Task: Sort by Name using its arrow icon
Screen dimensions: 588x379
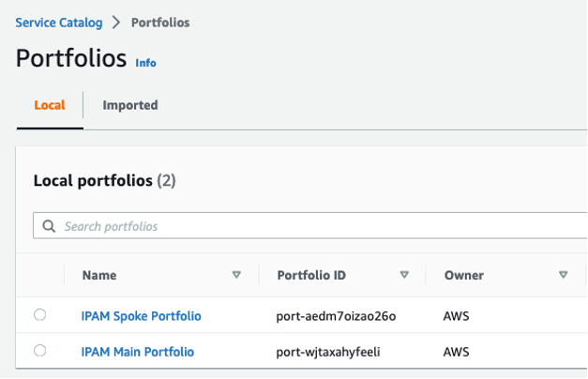Action: point(236,275)
